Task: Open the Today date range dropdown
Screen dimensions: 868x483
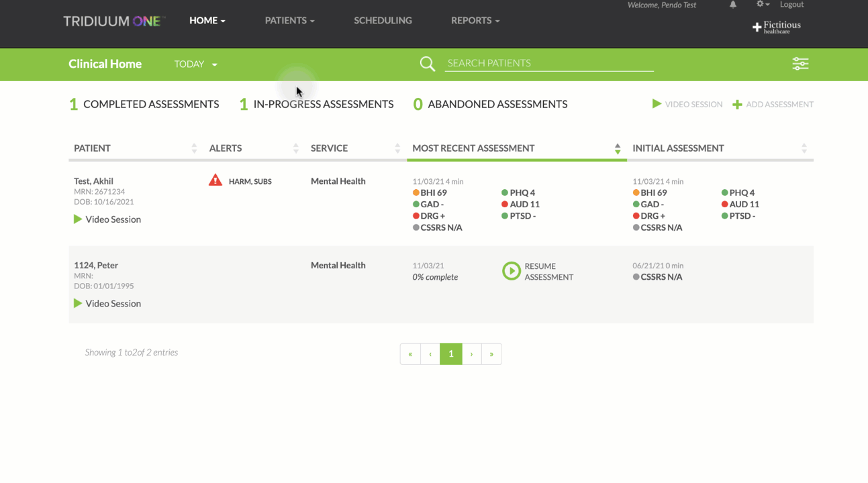Action: pos(195,64)
